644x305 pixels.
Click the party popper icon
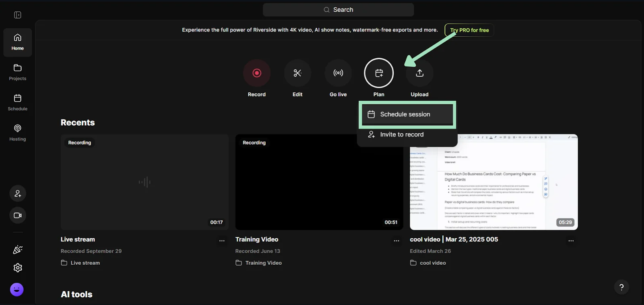(18, 250)
